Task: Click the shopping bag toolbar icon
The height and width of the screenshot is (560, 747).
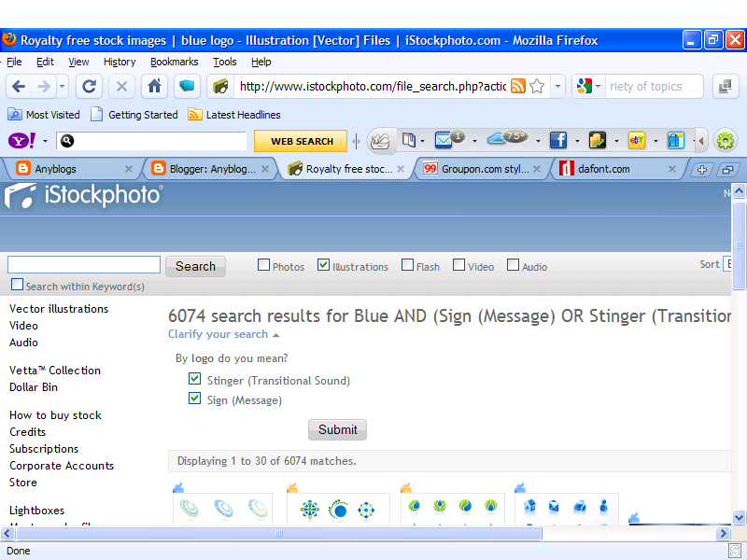Action: [x=675, y=141]
